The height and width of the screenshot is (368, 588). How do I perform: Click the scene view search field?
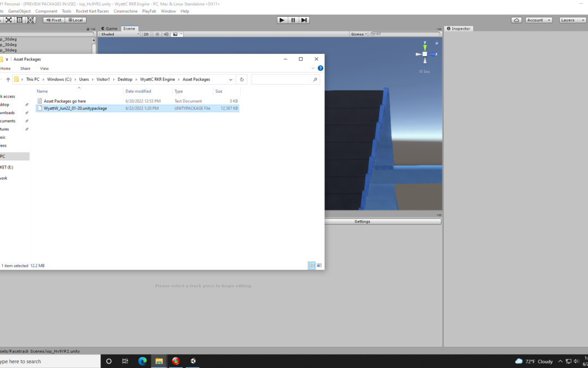point(405,34)
